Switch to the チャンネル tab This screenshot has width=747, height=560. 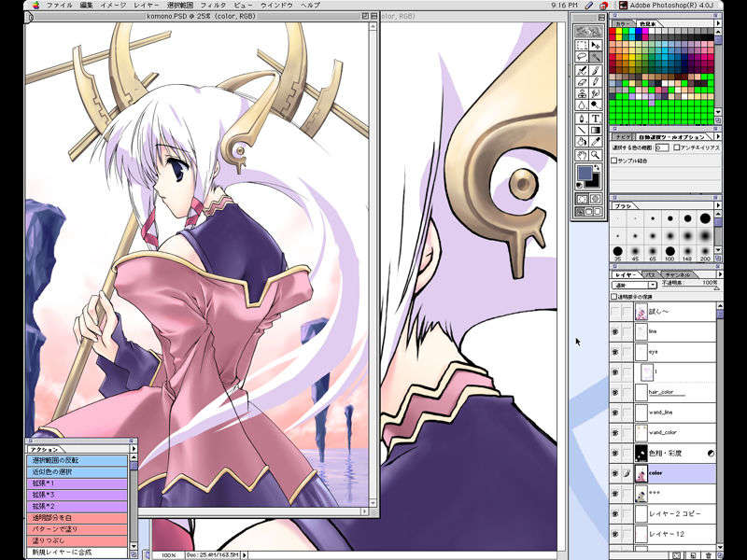[678, 274]
